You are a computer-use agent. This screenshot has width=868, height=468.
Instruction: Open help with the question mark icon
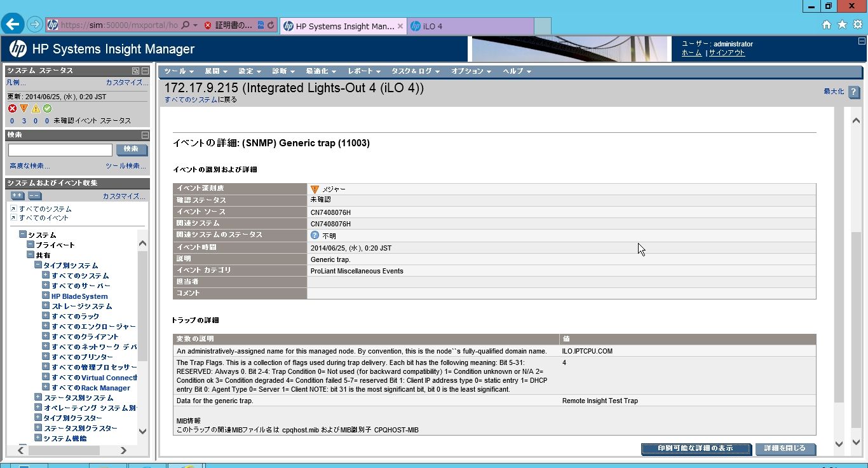click(854, 92)
